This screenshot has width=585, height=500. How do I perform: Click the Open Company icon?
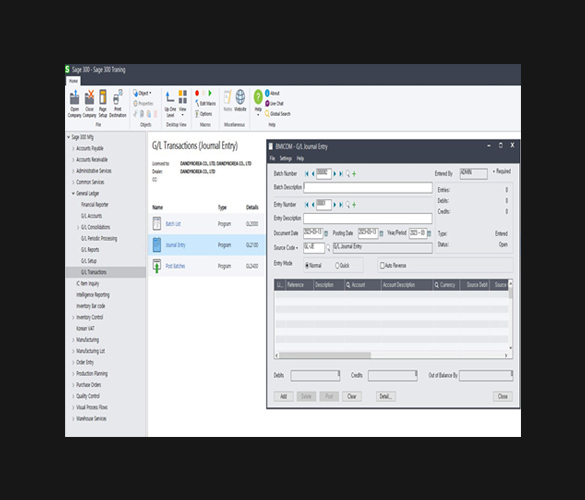point(75,98)
